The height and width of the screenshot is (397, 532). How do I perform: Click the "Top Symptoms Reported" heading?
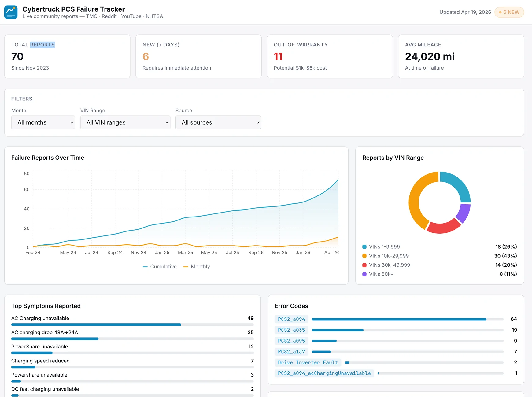46,306
